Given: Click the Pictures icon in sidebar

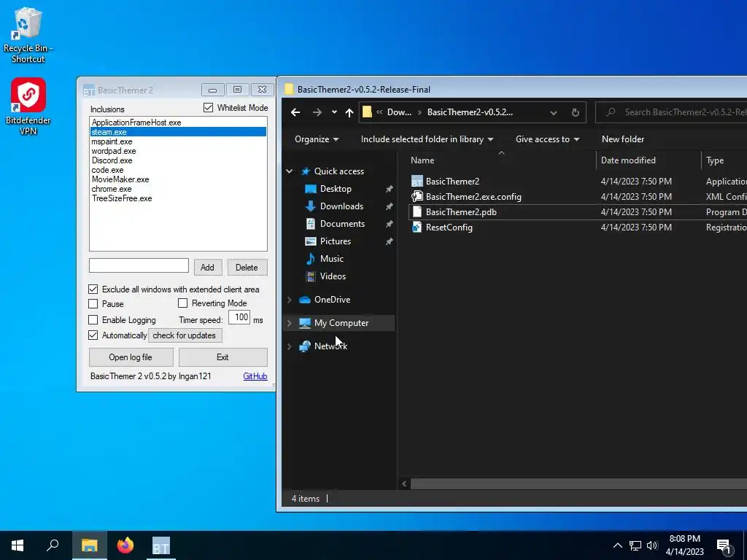Looking at the screenshot, I should (x=310, y=241).
